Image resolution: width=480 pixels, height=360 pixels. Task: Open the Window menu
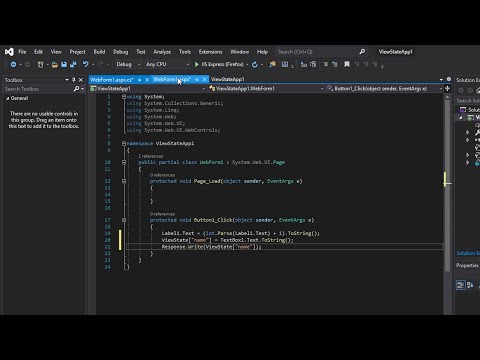coord(239,52)
